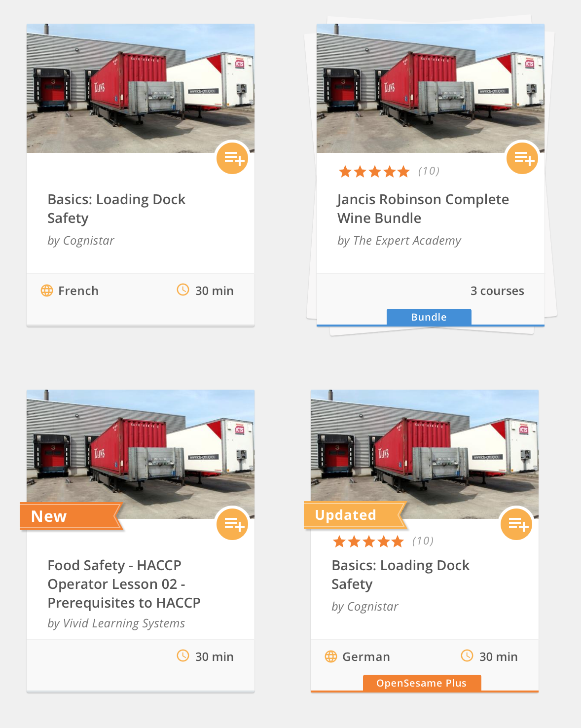Click the Bundle label tag
This screenshot has width=581, height=728.
(429, 317)
